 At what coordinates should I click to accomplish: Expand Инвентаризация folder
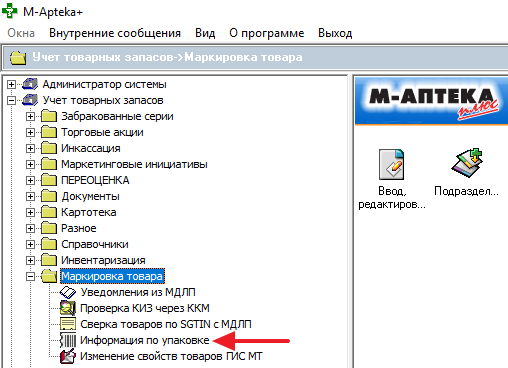pos(30,260)
